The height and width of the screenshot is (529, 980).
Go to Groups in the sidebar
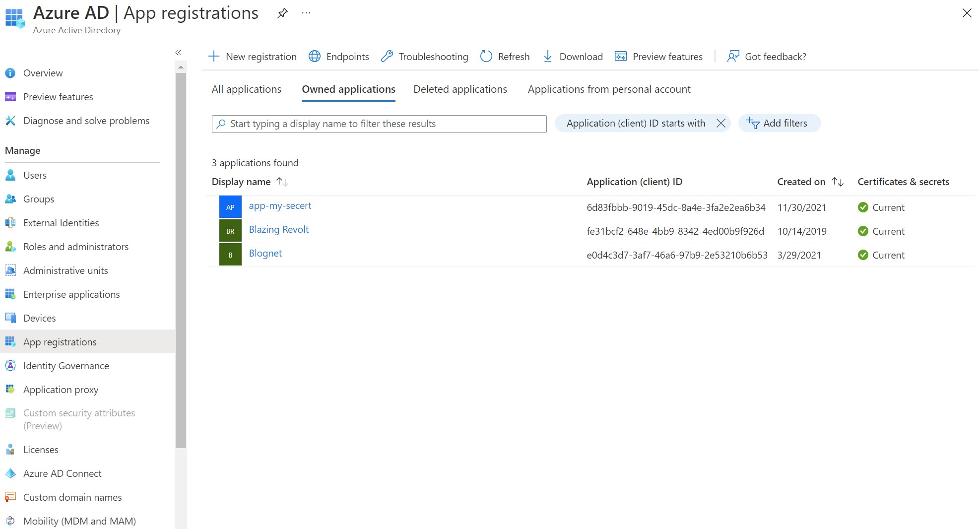tap(39, 199)
